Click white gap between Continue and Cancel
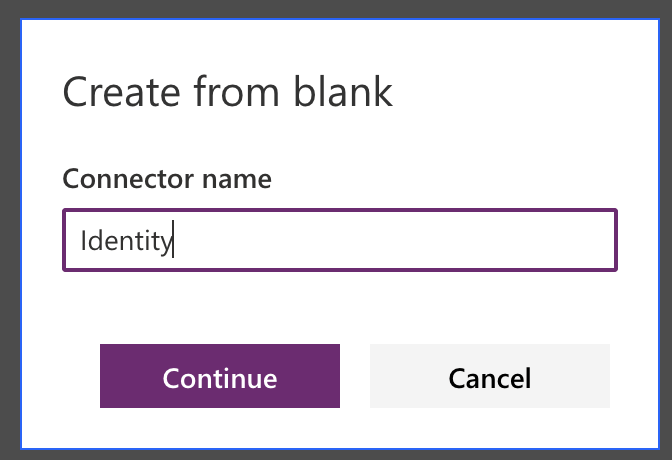 (355, 376)
